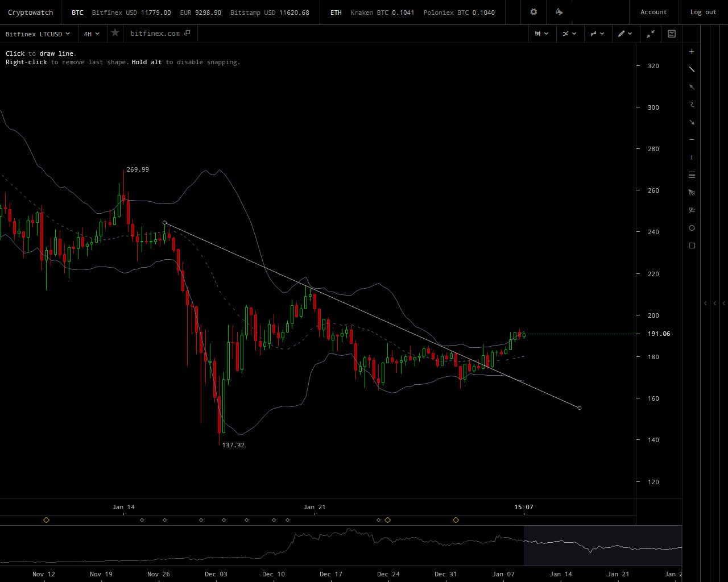Expand the Bitfinex LTCUSD market dropdown
Image resolution: width=728 pixels, height=582 pixels.
pyautogui.click(x=38, y=34)
